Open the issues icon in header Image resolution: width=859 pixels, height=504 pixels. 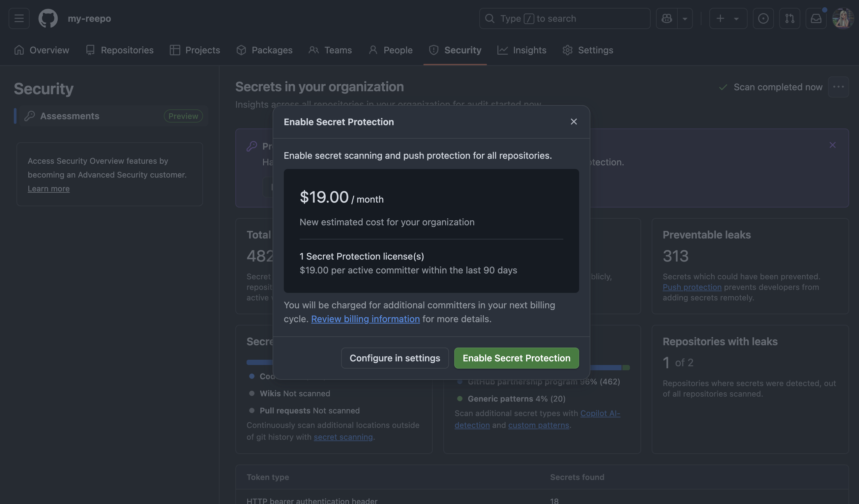[x=763, y=18]
